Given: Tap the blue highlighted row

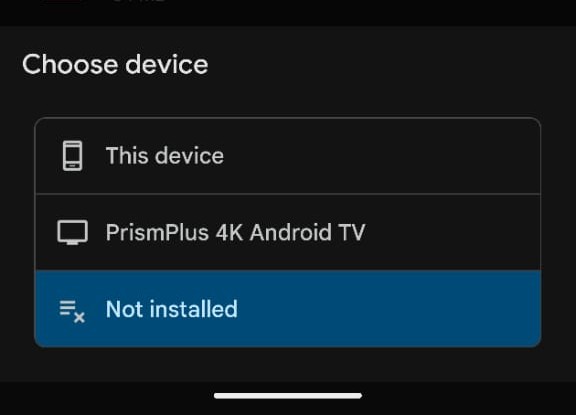Looking at the screenshot, I should tap(288, 308).
